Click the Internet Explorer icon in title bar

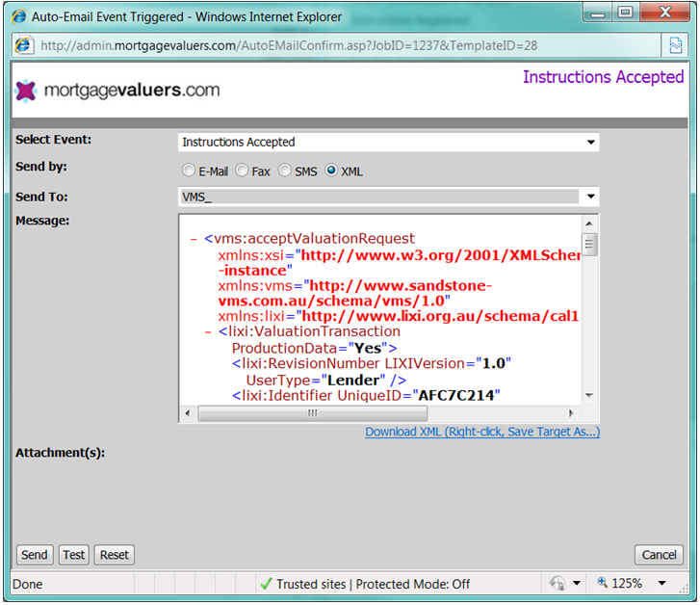coord(18,16)
